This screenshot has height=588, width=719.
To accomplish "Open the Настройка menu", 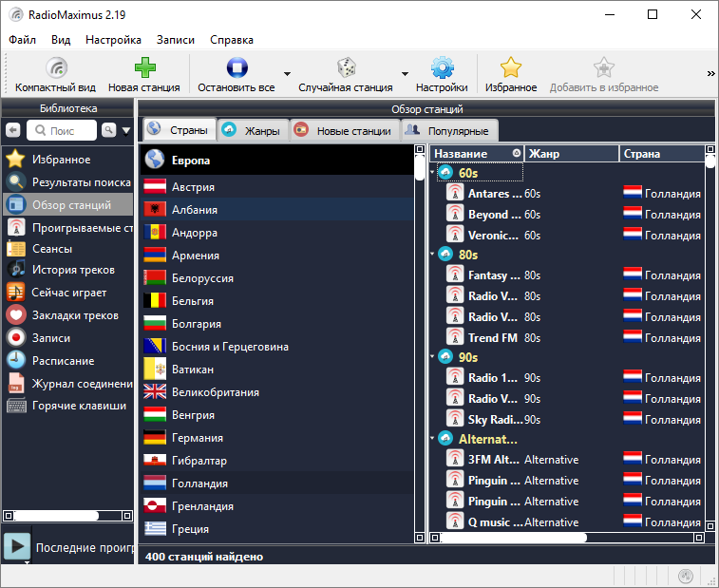I will pos(113,40).
